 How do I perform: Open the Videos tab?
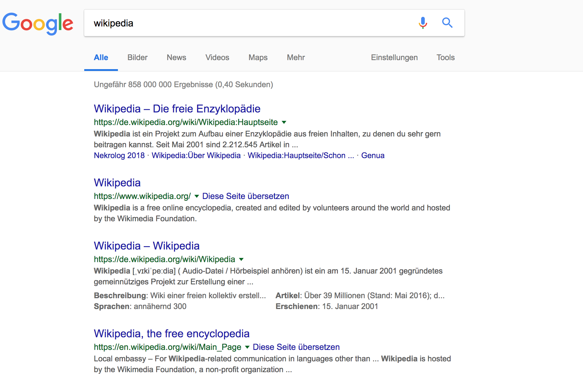tap(217, 57)
